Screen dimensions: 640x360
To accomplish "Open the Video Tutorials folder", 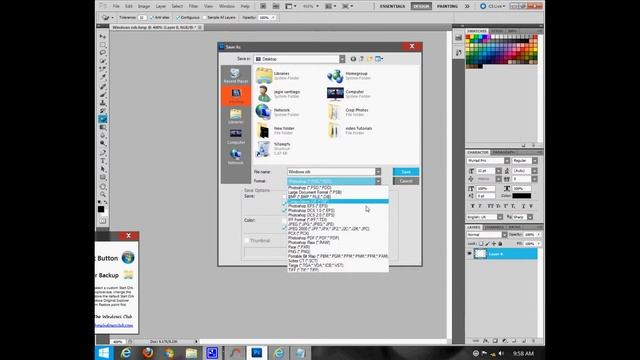I will 350,130.
